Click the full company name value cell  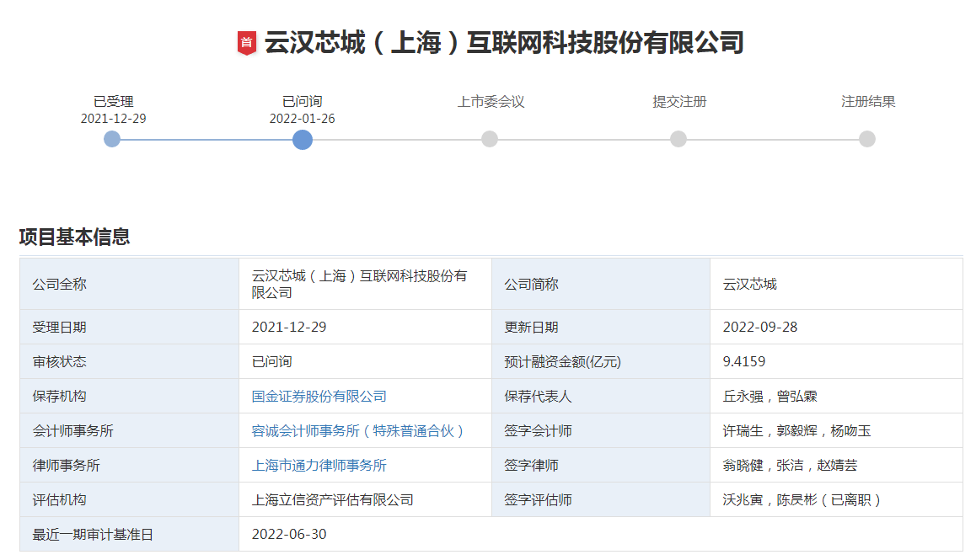coord(366,284)
